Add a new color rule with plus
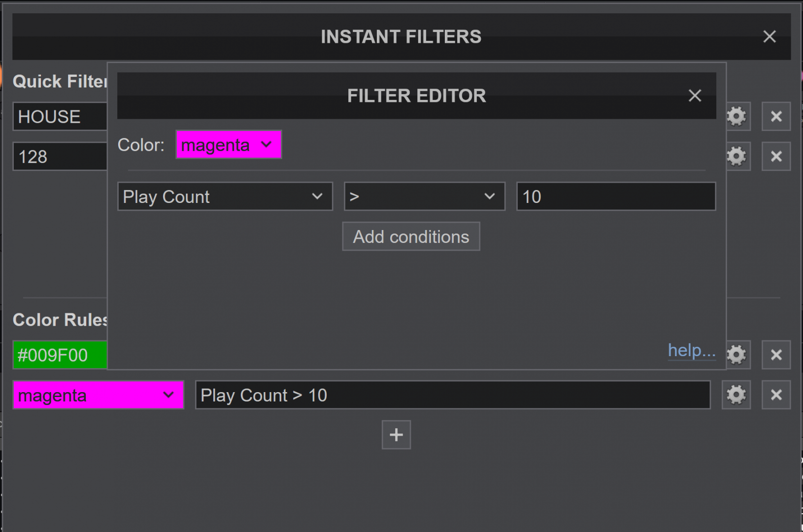The image size is (803, 532). (396, 434)
